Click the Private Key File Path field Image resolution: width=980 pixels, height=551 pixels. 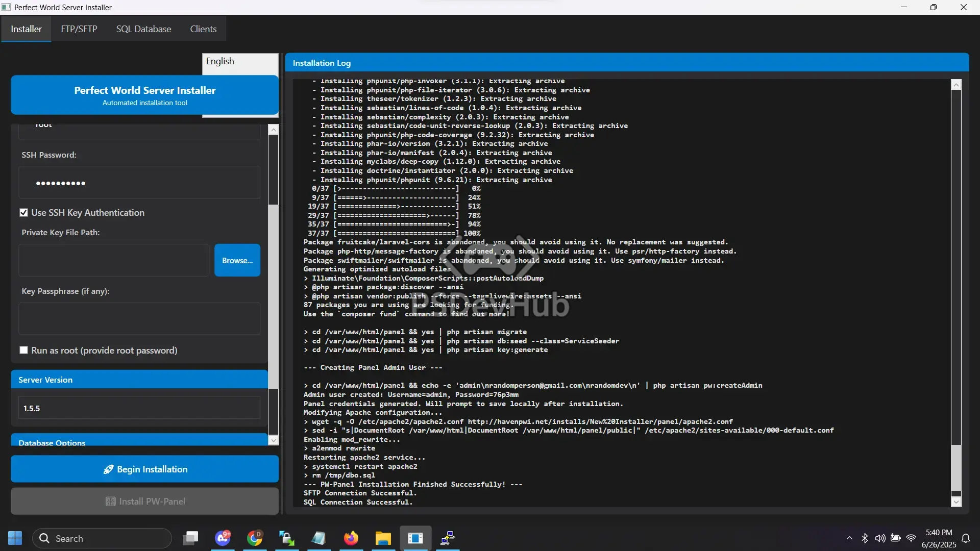(x=114, y=260)
